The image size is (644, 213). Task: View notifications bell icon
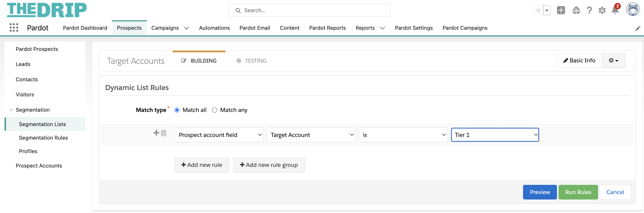615,10
